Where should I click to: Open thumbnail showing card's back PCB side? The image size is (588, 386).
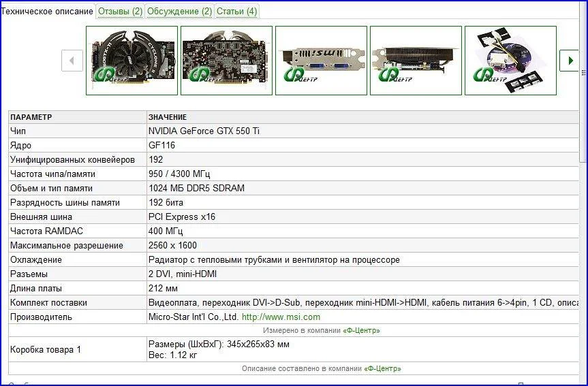[x=226, y=61]
